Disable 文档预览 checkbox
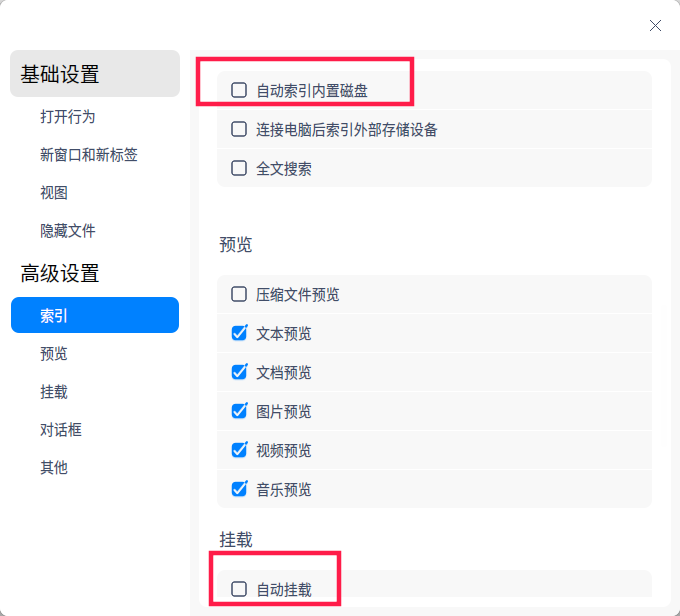The image size is (680, 616). coord(239,372)
